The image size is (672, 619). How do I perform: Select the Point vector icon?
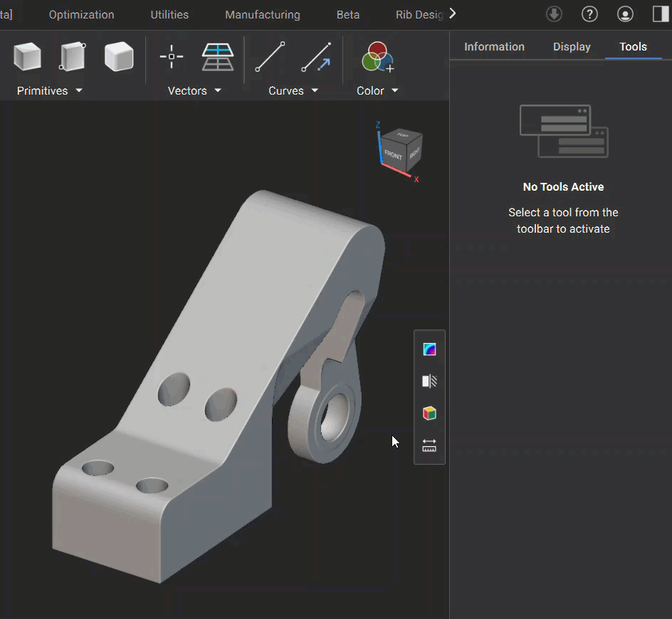coord(172,57)
